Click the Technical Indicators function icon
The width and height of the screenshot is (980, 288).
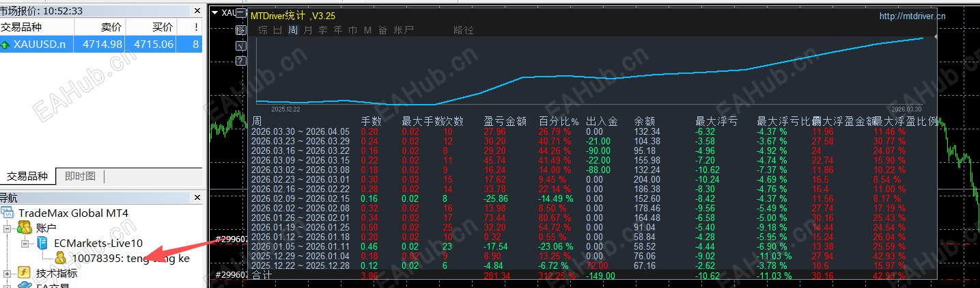pos(25,273)
